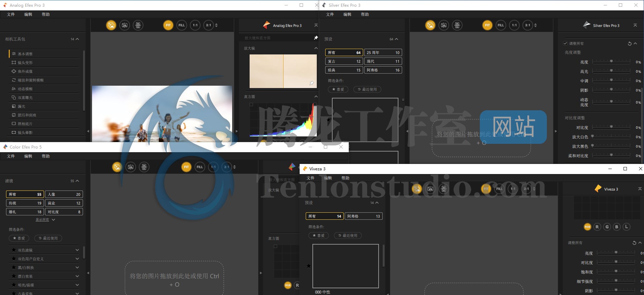
Task: Expand the 双色滤镜 filter row
Action: pos(77,250)
